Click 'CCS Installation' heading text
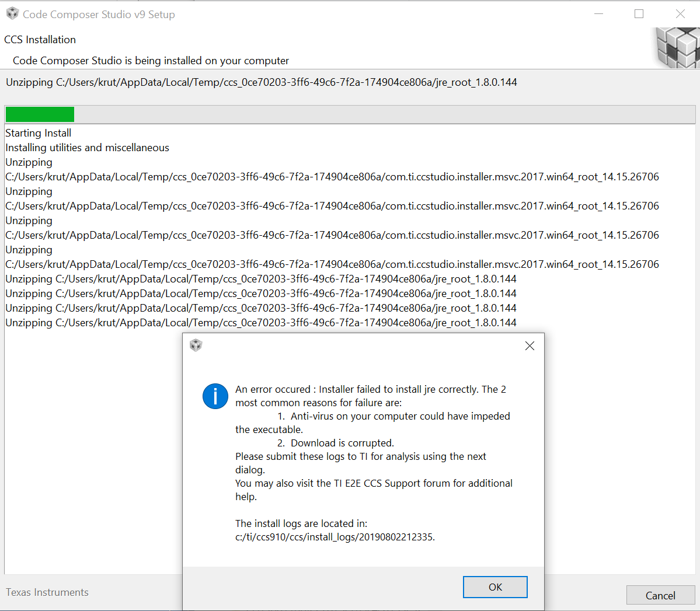This screenshot has height=611, width=700. pos(40,40)
